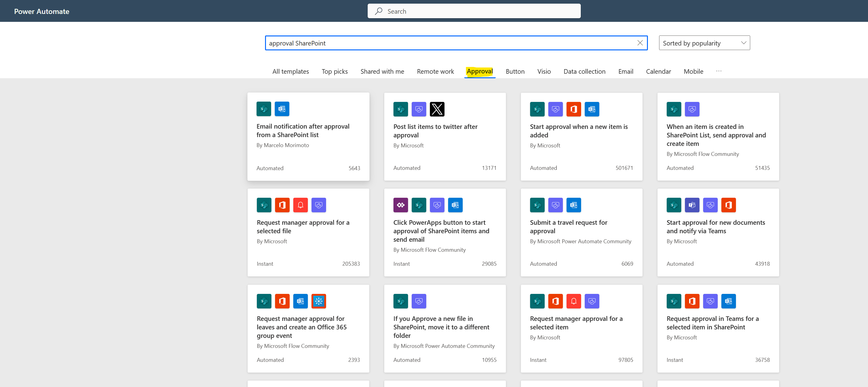Viewport: 868px width, 387px height.
Task: Open the Button templates tab
Action: point(515,71)
